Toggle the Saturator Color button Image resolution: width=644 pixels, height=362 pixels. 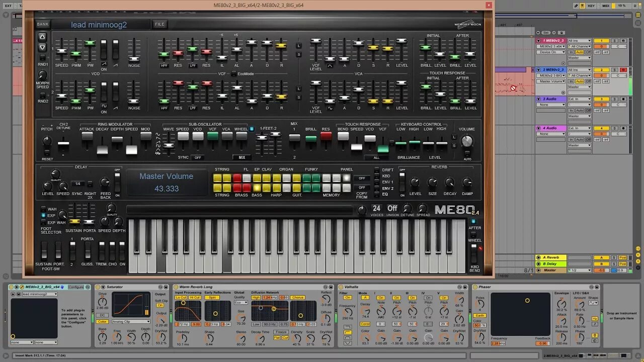102,321
